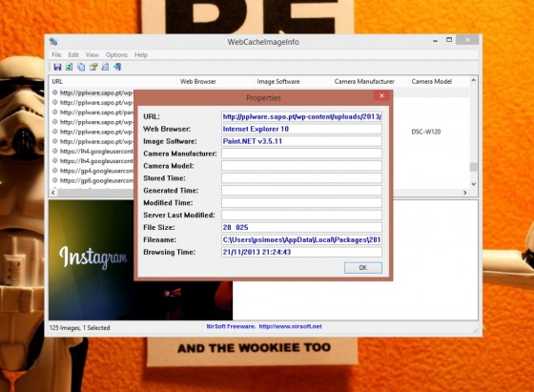Select the https://gp6.googleusercon list row

(x=92, y=180)
